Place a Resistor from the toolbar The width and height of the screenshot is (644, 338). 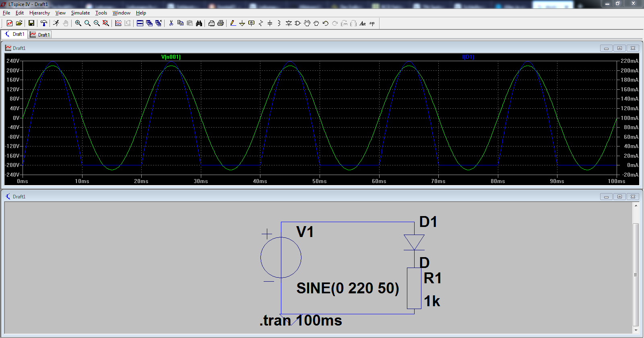[x=261, y=23]
